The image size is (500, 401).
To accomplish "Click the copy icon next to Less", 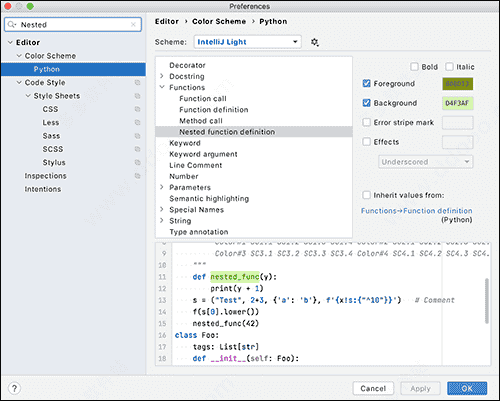I will [x=137, y=122].
